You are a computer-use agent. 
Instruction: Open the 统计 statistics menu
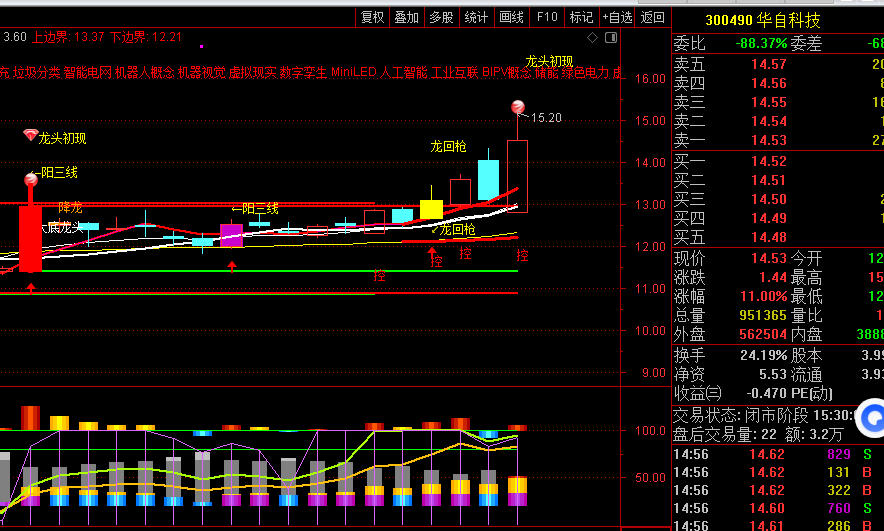[476, 17]
